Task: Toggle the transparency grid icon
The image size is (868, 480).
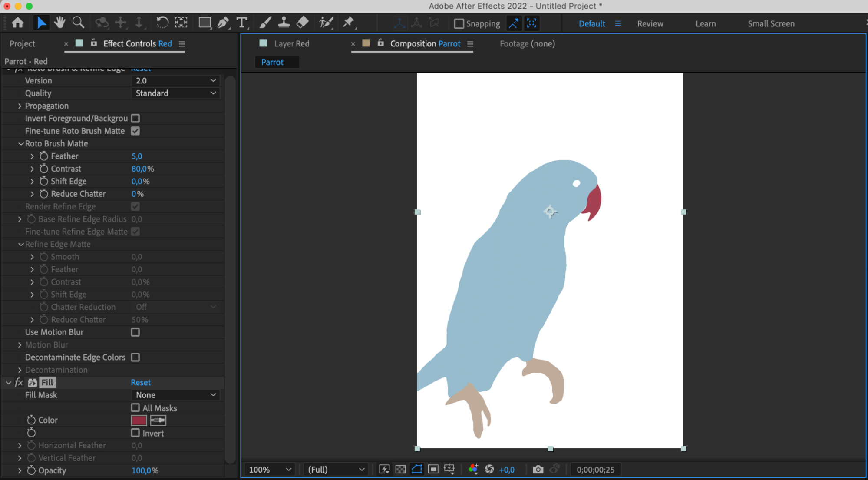Action: click(x=401, y=470)
